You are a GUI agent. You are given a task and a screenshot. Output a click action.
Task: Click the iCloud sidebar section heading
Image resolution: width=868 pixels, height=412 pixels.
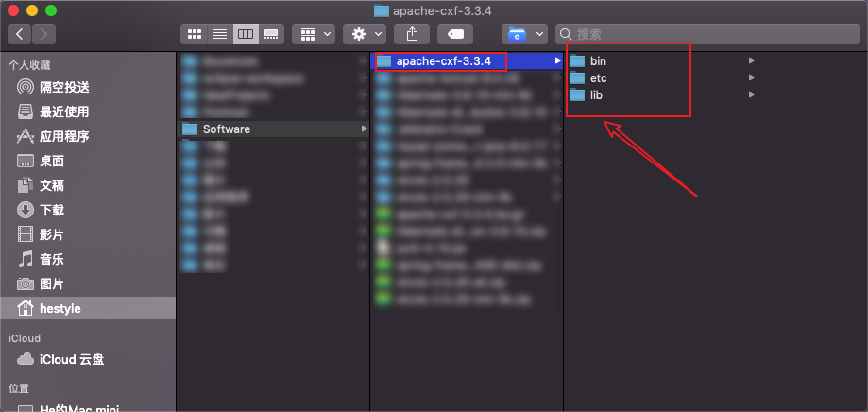pos(25,338)
